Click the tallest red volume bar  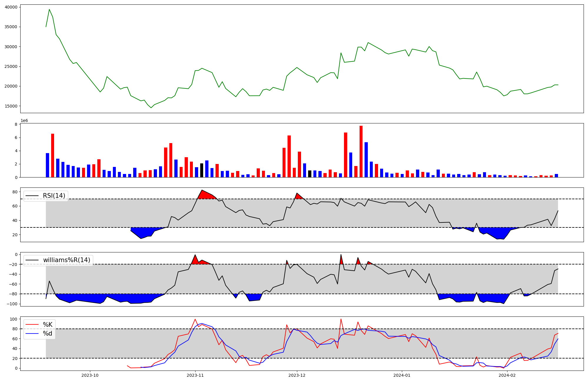[361, 151]
